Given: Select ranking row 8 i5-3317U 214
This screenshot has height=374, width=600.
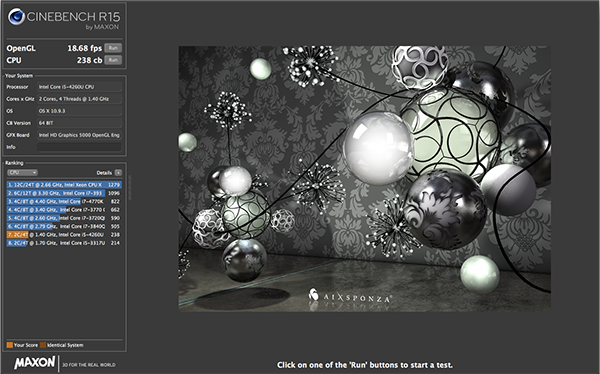Looking at the screenshot, I should [x=64, y=243].
